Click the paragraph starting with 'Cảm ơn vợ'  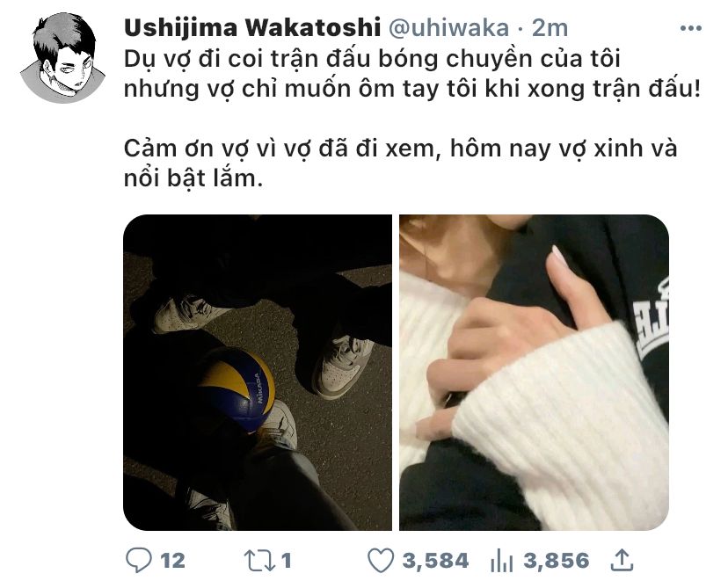click(x=400, y=163)
